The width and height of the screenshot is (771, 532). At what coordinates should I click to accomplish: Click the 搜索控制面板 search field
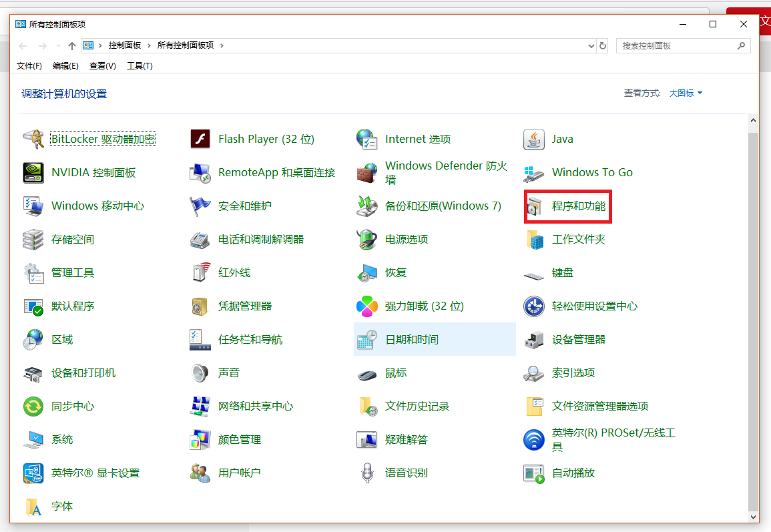tap(683, 46)
